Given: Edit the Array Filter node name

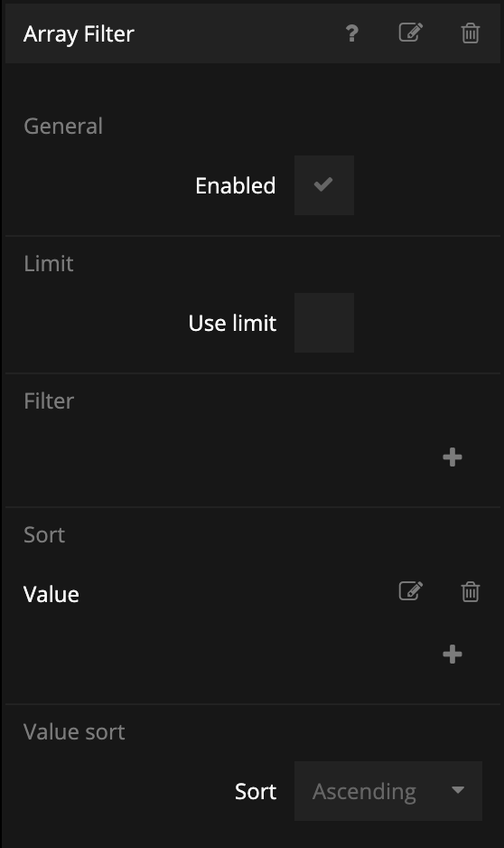Looking at the screenshot, I should [x=411, y=33].
